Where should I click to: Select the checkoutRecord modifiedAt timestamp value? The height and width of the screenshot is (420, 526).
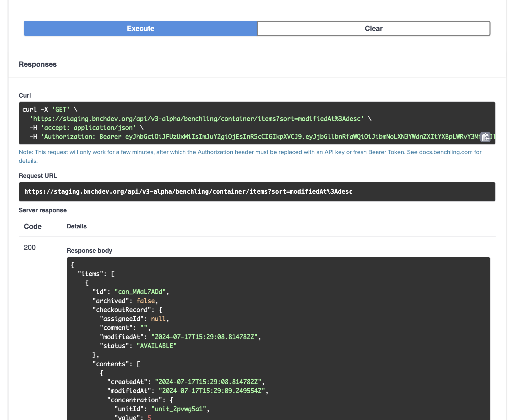[x=204, y=337]
